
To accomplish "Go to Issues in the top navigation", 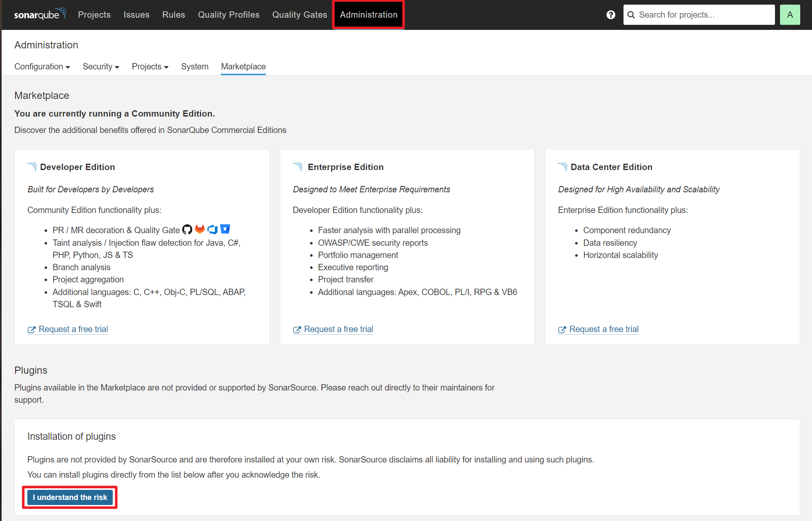I will (x=136, y=15).
